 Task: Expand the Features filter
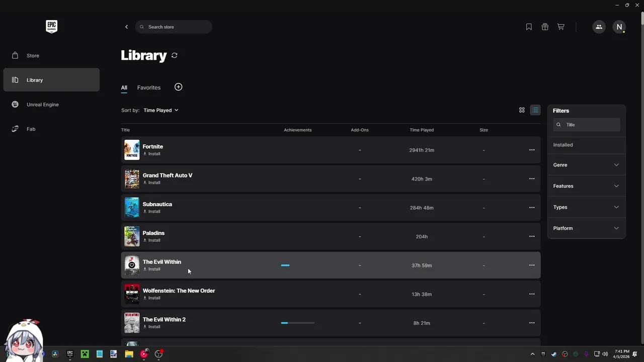[587, 186]
